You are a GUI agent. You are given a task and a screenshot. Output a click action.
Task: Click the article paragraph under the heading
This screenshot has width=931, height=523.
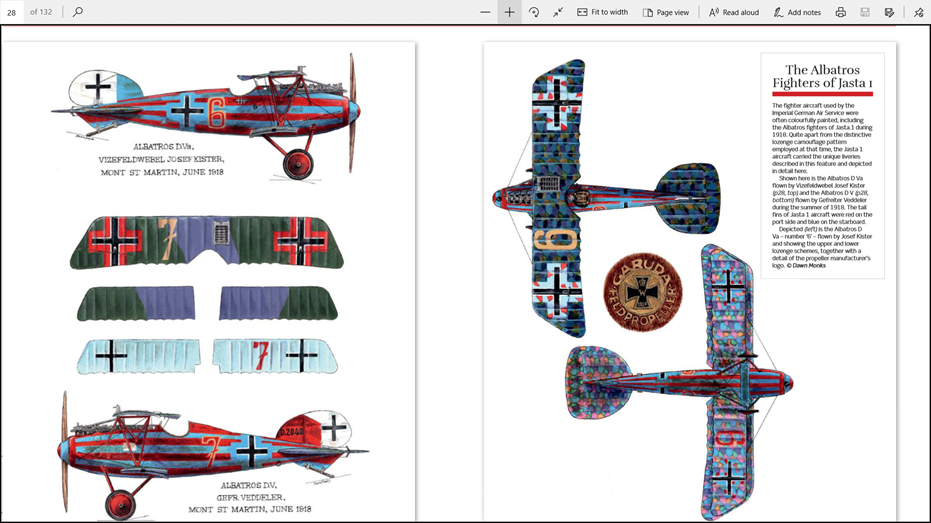(821, 185)
